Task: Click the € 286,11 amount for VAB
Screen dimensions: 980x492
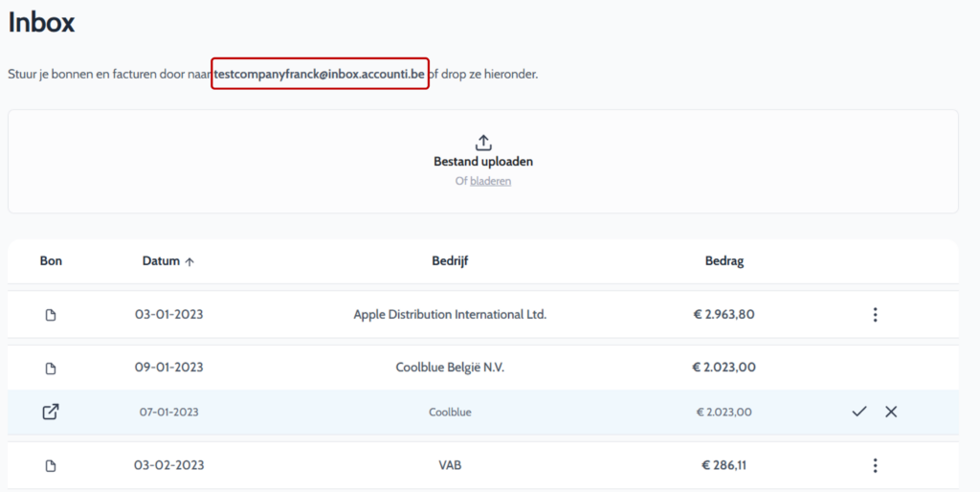Action: [724, 465]
